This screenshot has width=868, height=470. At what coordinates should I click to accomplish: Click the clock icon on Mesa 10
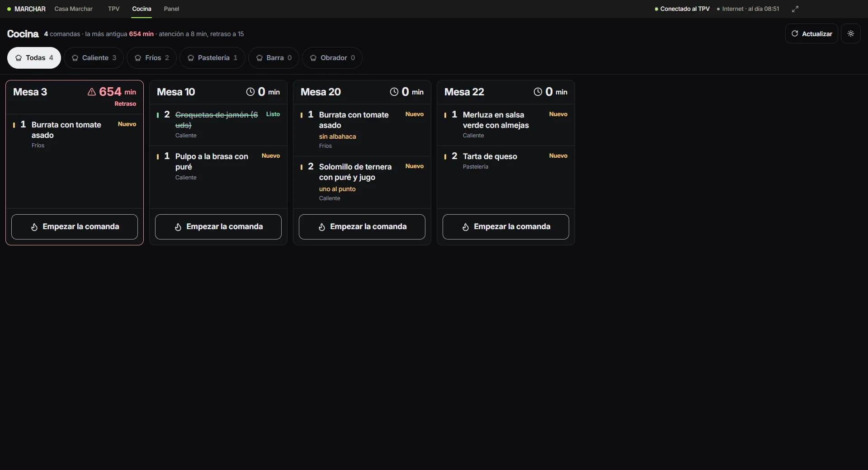click(250, 92)
